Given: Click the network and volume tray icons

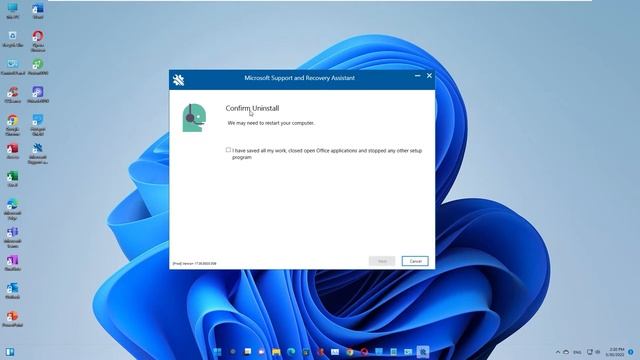Looking at the screenshot, I should point(593,352).
